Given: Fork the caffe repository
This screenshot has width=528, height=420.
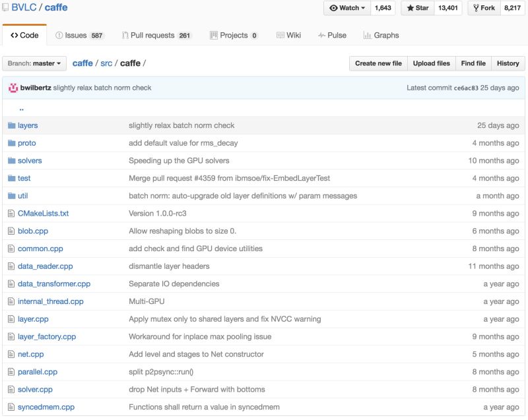Looking at the screenshot, I should point(484,8).
